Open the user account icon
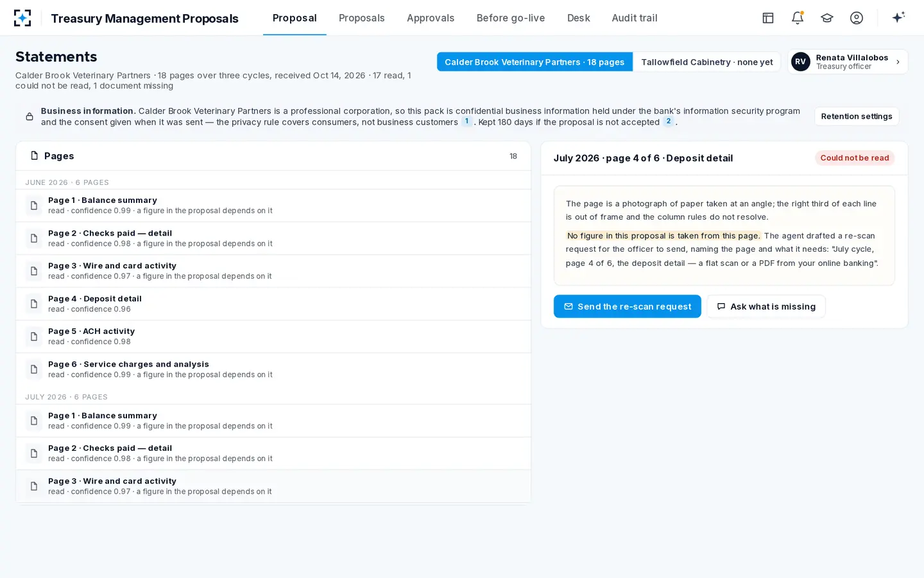 coord(857,18)
